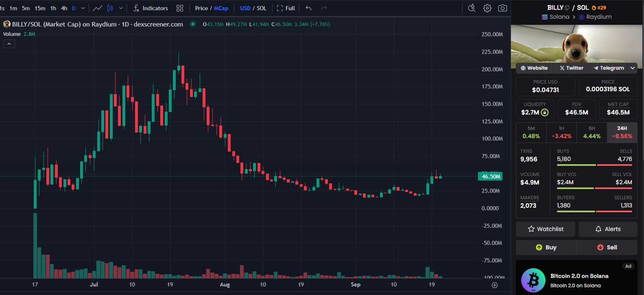Click the MKT CAP $46.5M box
The width and height of the screenshot is (644, 295).
pyautogui.click(x=618, y=109)
